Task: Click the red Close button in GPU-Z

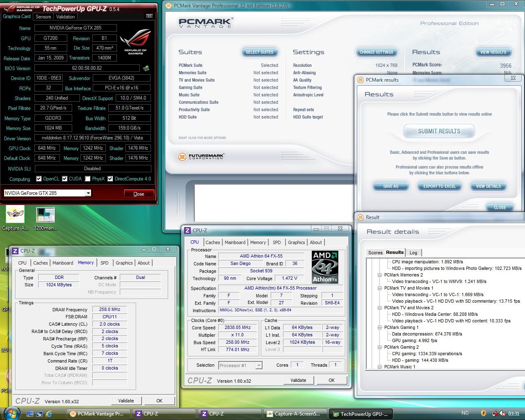Action: 139,194
